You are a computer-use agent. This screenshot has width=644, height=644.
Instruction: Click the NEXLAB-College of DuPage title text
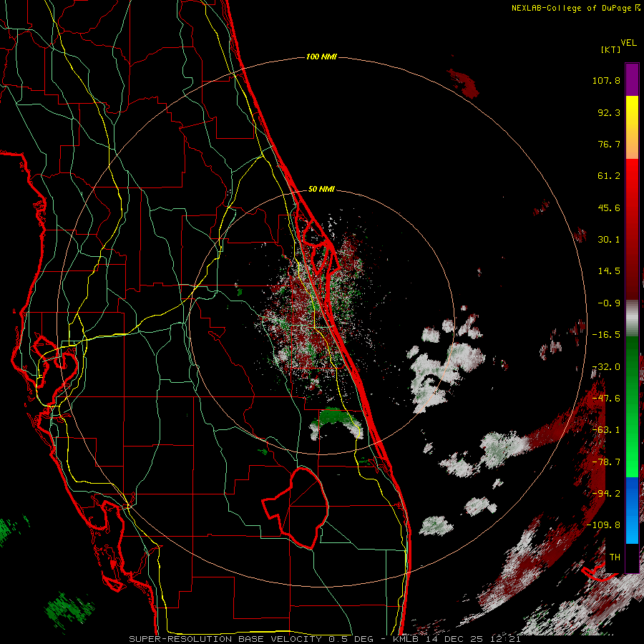tap(571, 8)
